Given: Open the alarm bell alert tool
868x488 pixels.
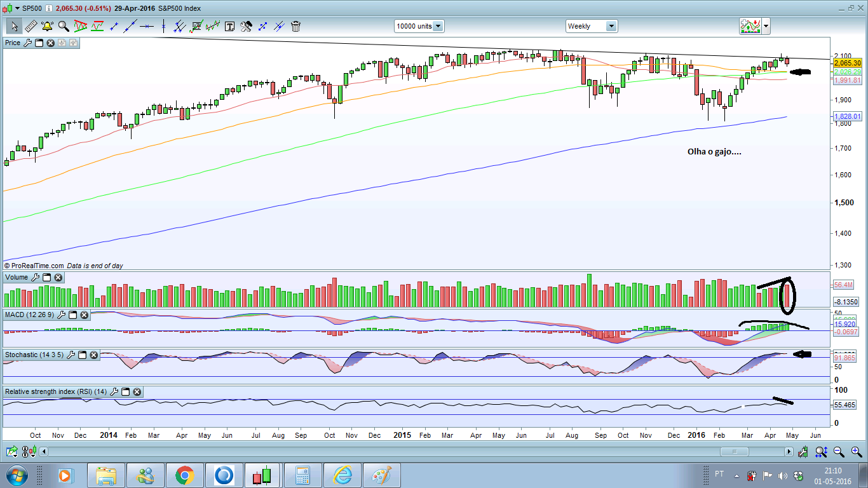Looking at the screenshot, I should point(47,26).
